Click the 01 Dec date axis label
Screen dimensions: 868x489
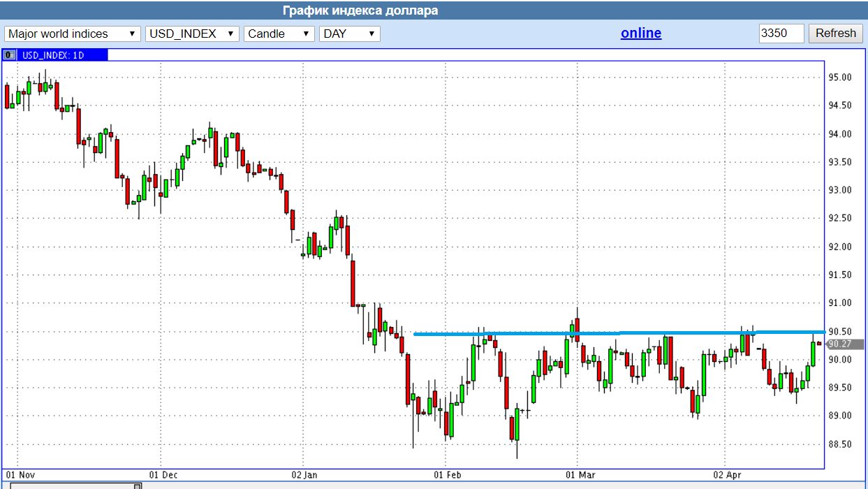point(164,475)
